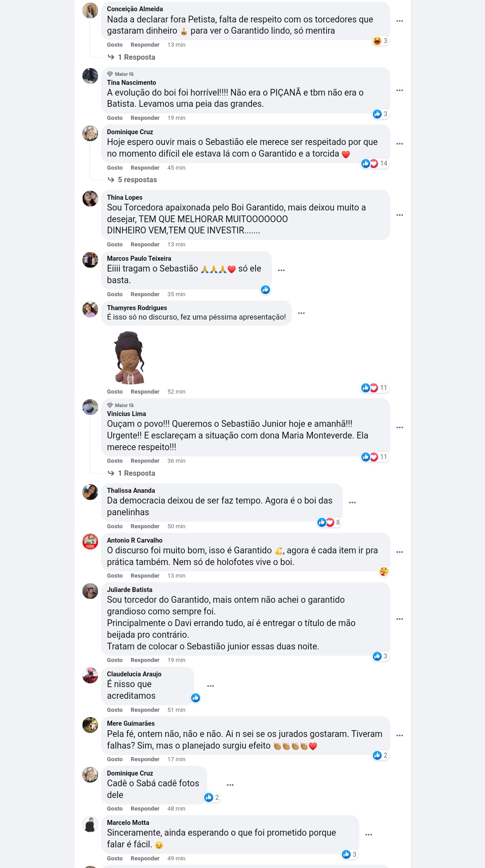Like Thina Lopes' comment with Gosto
485x868 pixels.
pos(115,245)
